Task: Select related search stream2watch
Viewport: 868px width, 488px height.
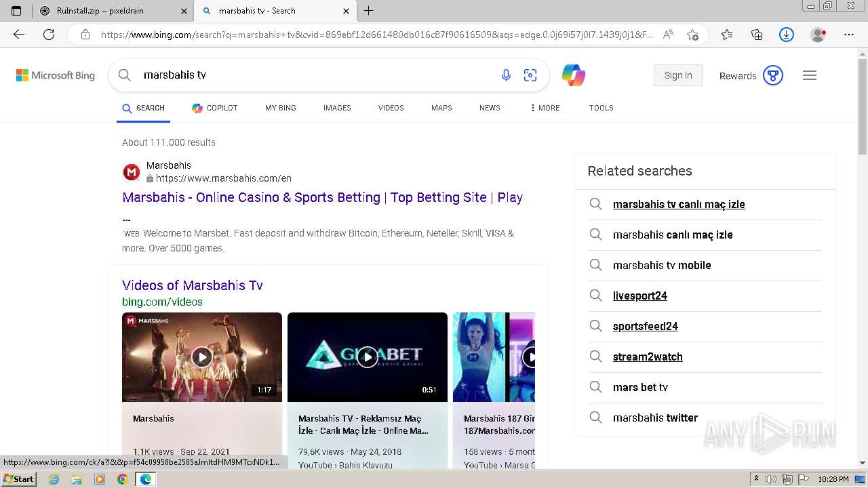Action: tap(648, 357)
